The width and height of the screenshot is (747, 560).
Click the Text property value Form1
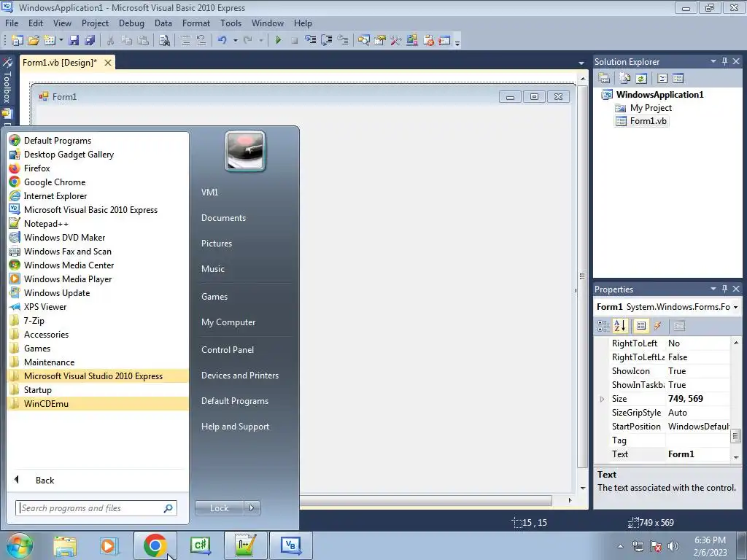(697, 454)
